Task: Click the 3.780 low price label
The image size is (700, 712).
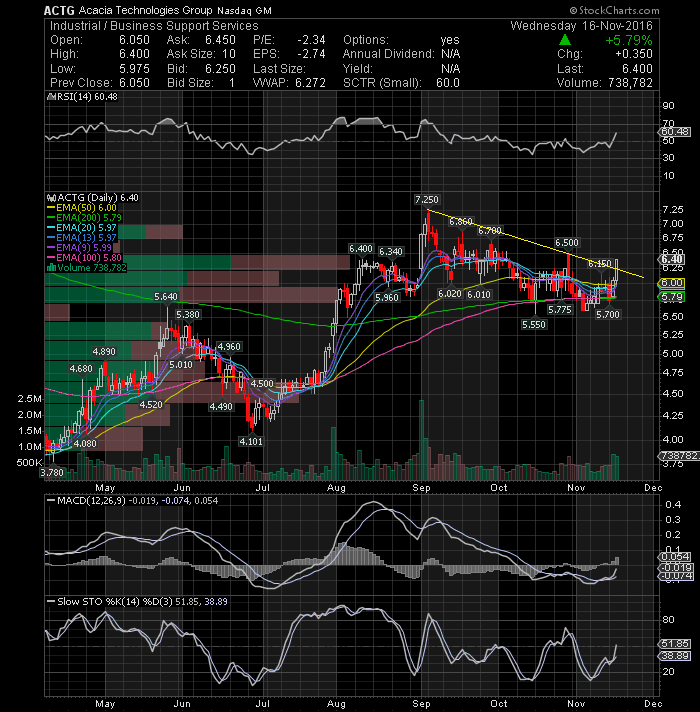Action: click(52, 472)
